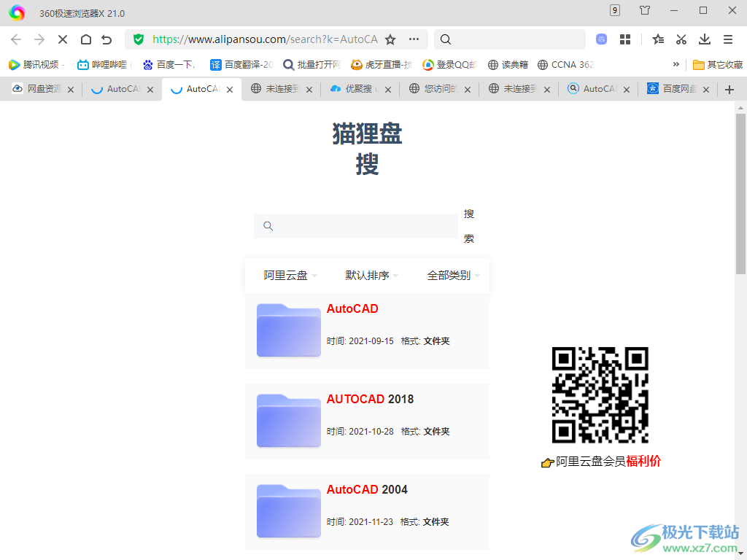Click the vertical page scrollbar thumb
This screenshot has height=560, width=747.
[x=740, y=193]
